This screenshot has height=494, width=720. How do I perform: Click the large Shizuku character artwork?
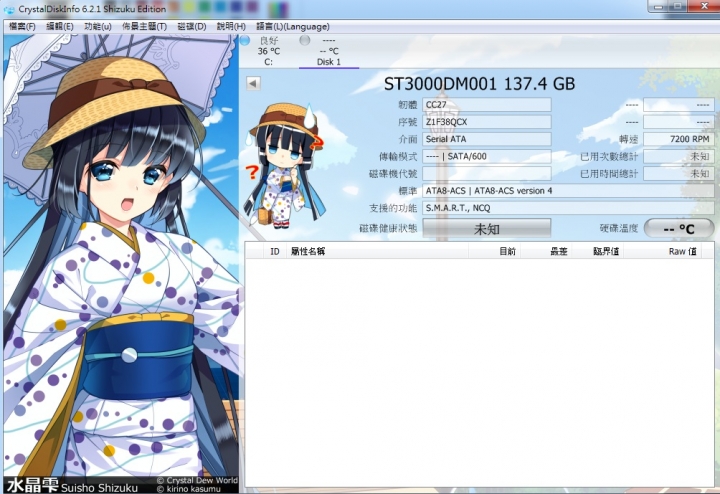[x=121, y=257]
